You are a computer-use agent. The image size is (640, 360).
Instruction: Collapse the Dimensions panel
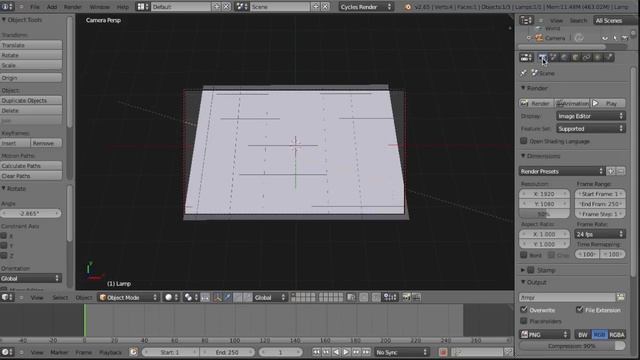(523, 156)
